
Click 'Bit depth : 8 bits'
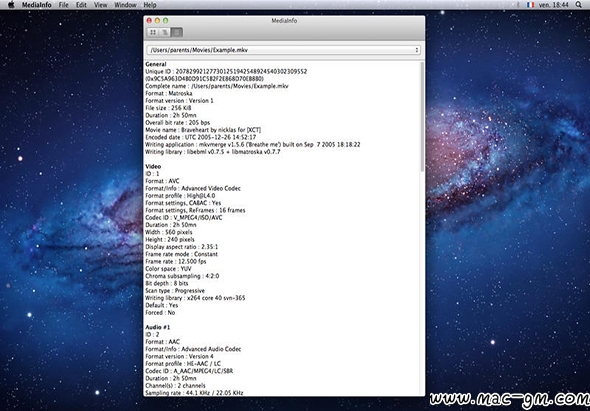pos(167,283)
